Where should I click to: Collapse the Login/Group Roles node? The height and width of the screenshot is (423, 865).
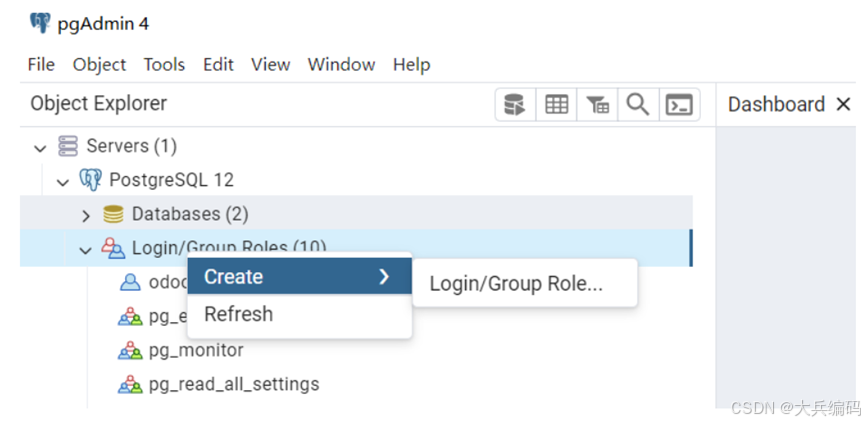85,250
